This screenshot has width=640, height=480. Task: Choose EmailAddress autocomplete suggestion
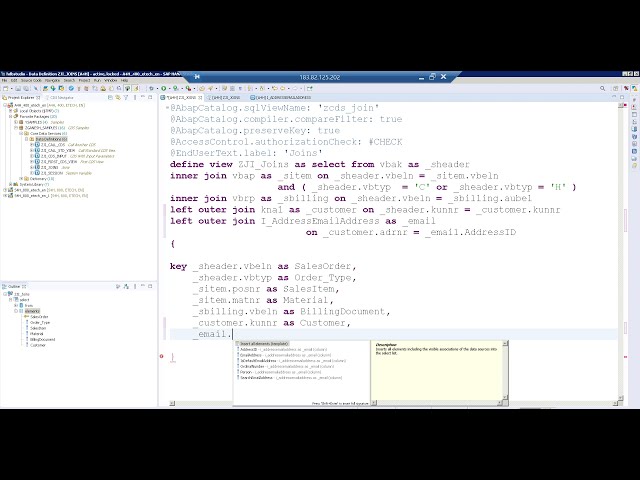[x=251, y=355]
